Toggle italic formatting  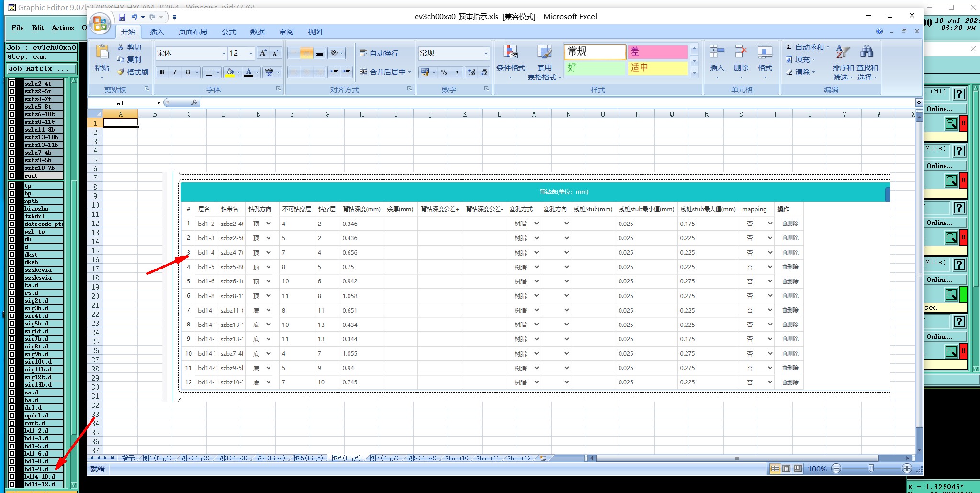pyautogui.click(x=175, y=72)
